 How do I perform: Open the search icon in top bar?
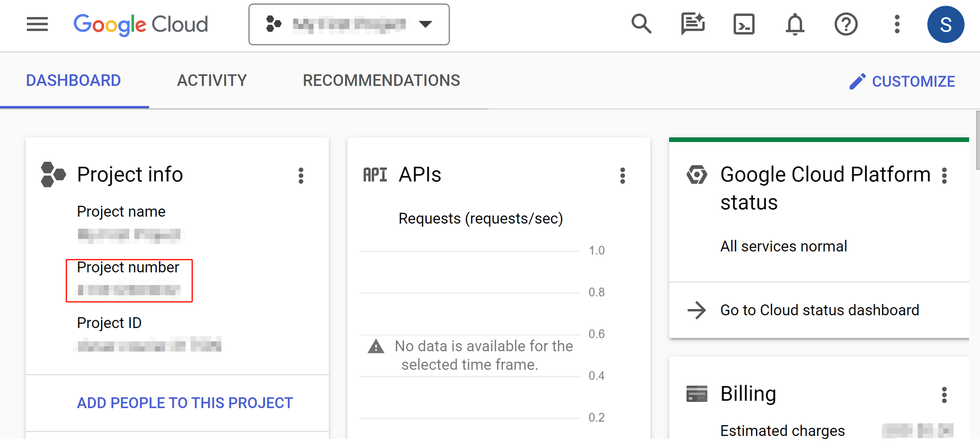pyautogui.click(x=641, y=24)
